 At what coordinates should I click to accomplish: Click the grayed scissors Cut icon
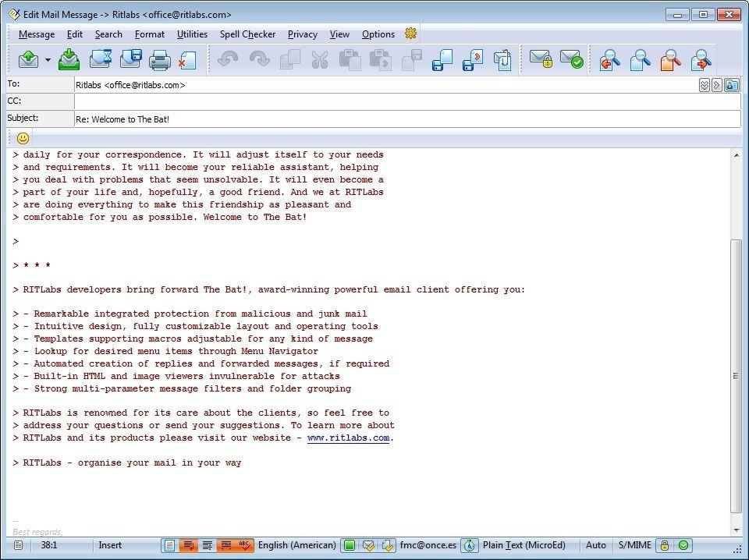(320, 60)
